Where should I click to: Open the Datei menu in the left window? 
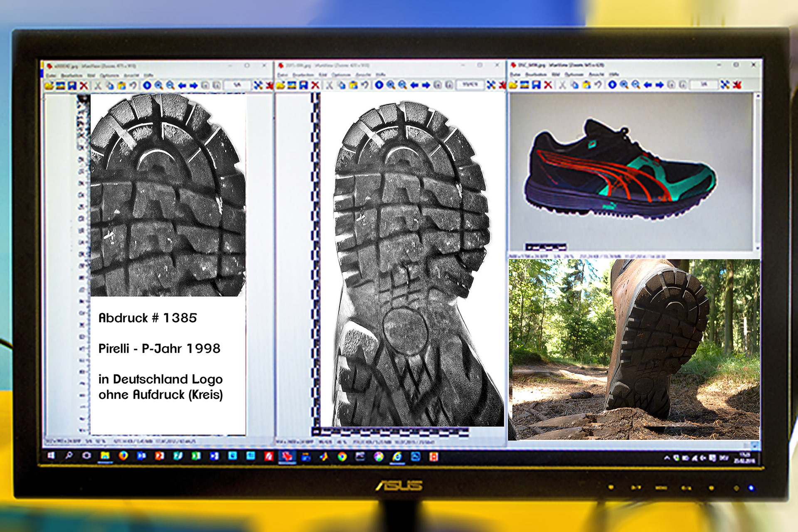pos(51,75)
